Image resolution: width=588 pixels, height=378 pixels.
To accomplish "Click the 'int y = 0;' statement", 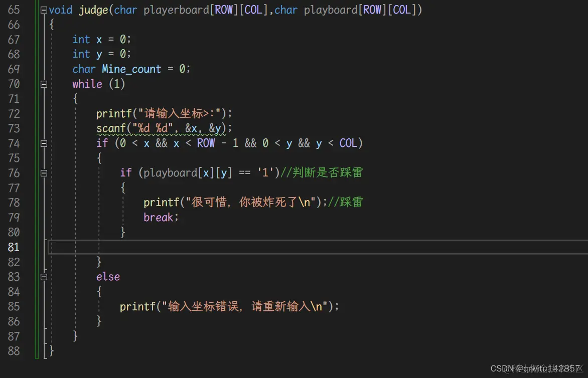I will pos(102,54).
